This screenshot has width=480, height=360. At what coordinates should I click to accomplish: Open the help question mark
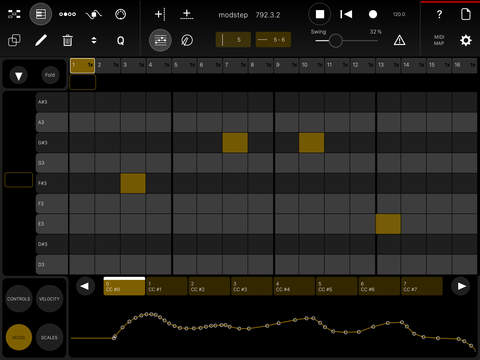(439, 14)
